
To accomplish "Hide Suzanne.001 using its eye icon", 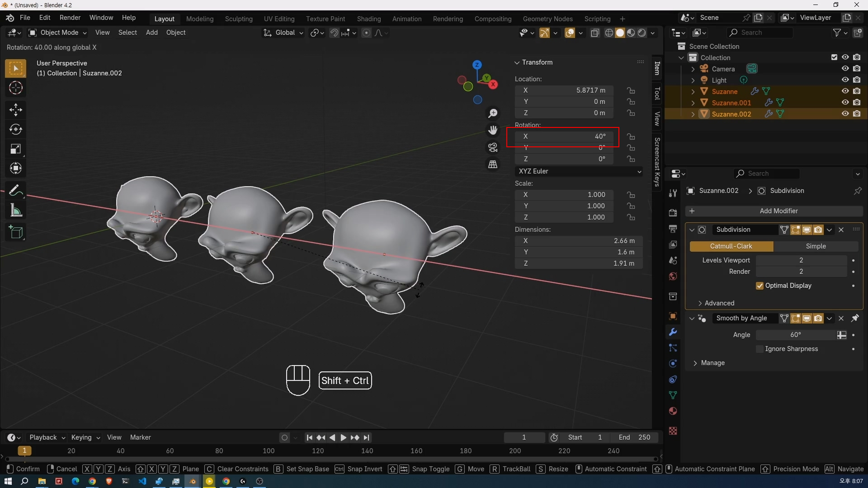I will [x=845, y=103].
